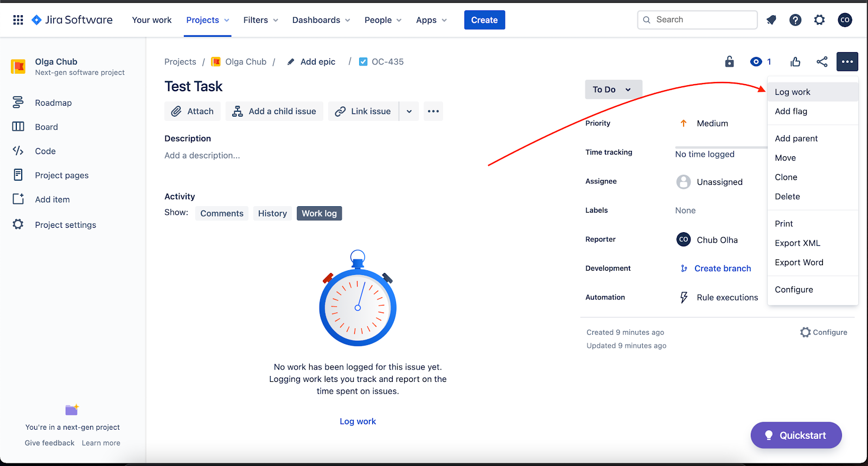868x466 pixels.
Task: Open the CO profile avatar
Action: [x=845, y=20]
